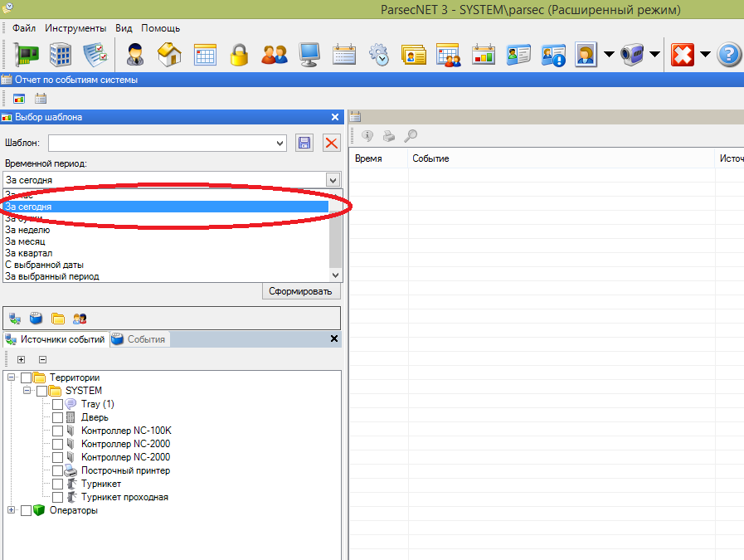This screenshot has width=744, height=560.
Task: Click period list scrollbar down arrow
Action: click(x=335, y=275)
